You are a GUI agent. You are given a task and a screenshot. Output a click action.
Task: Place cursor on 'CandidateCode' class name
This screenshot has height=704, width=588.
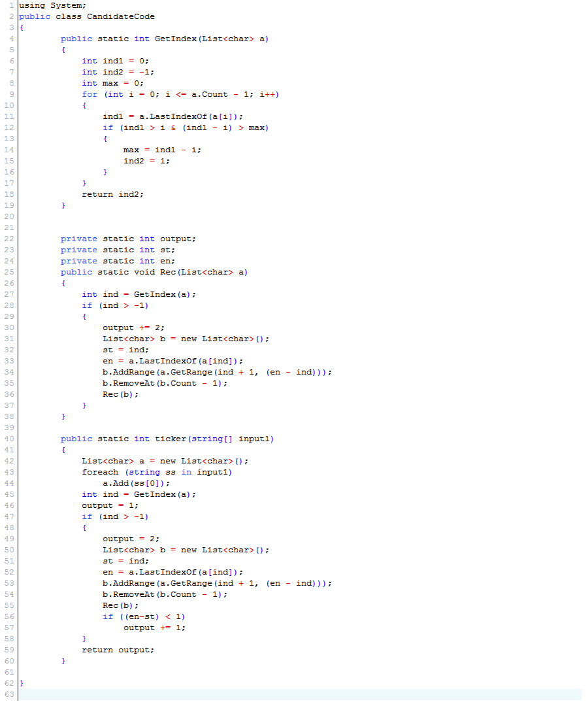tap(121, 16)
